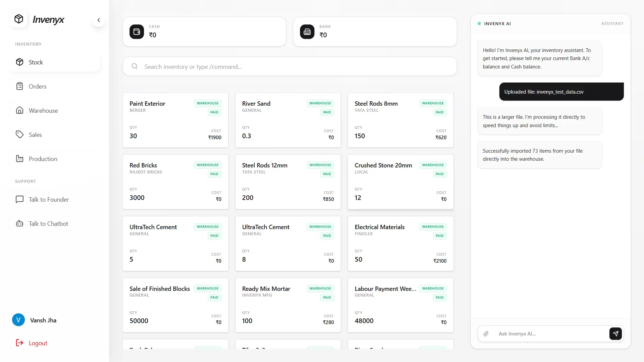Select the Steel Rods 12mm card

(288, 182)
